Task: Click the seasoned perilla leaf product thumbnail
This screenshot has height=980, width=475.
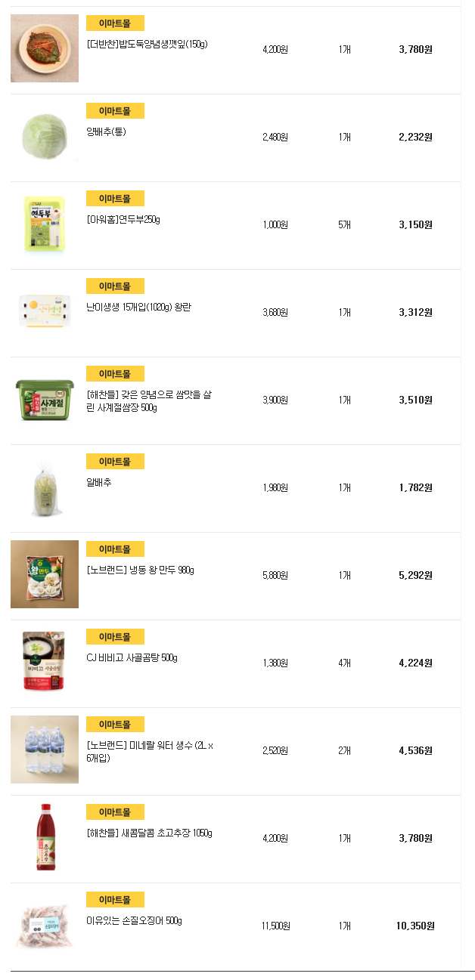Action: [45, 48]
